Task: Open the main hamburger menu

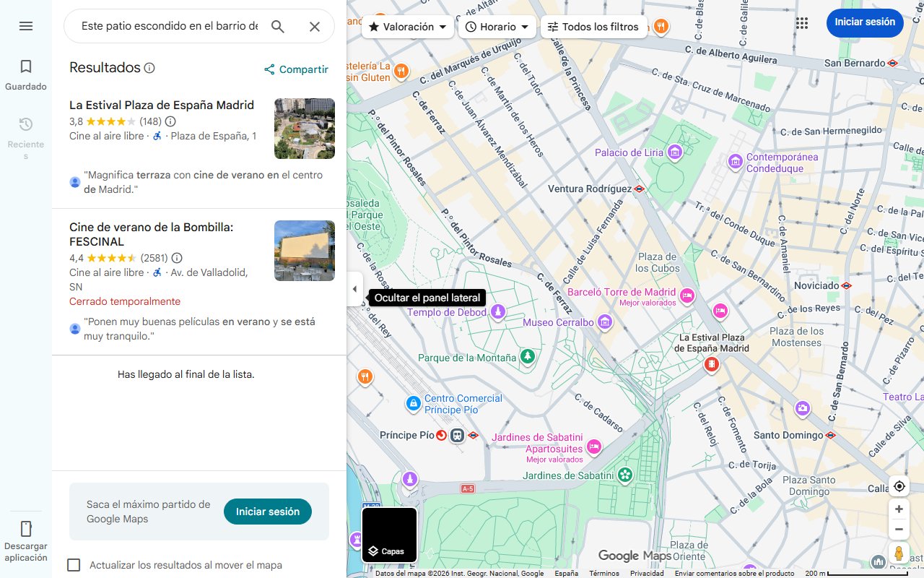Action: click(26, 26)
